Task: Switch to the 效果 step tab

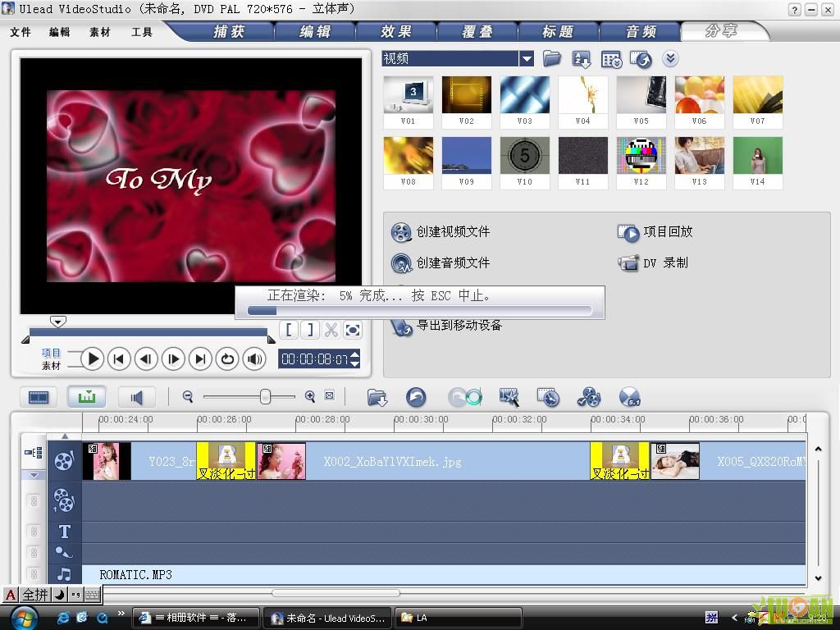Action: point(396,32)
